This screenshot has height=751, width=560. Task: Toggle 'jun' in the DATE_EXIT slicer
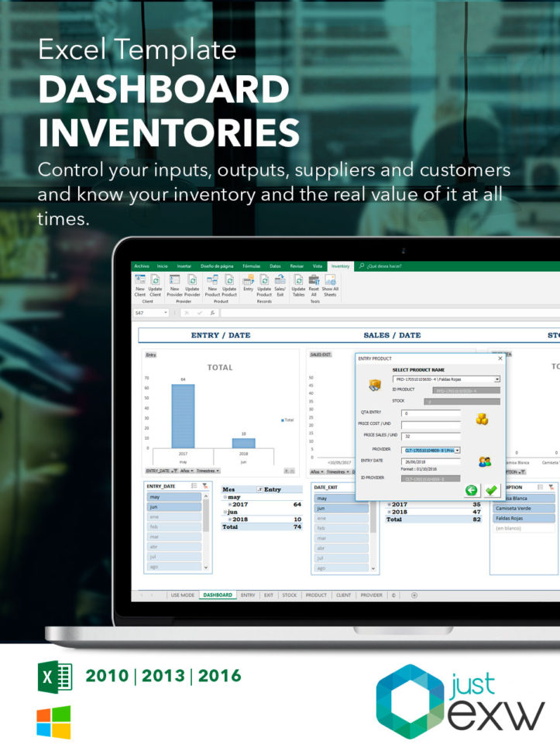pyautogui.click(x=341, y=508)
